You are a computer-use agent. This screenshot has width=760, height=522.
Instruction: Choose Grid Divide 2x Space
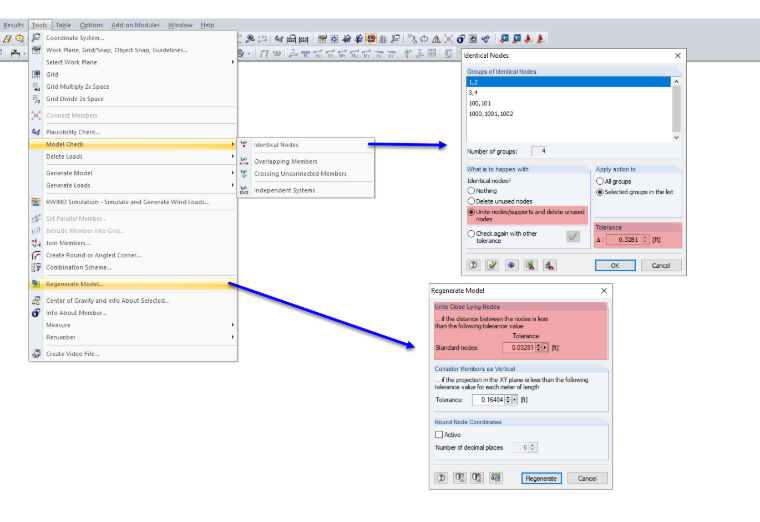133,98
